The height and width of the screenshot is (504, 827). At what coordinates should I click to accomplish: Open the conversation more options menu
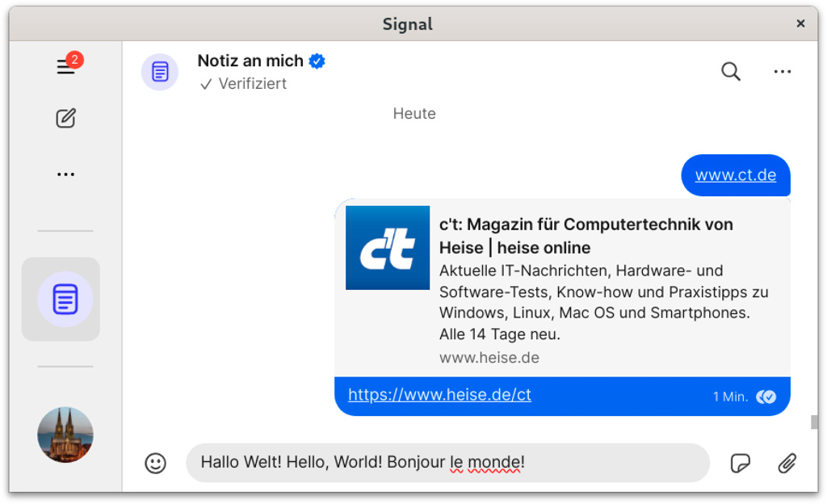pyautogui.click(x=782, y=72)
